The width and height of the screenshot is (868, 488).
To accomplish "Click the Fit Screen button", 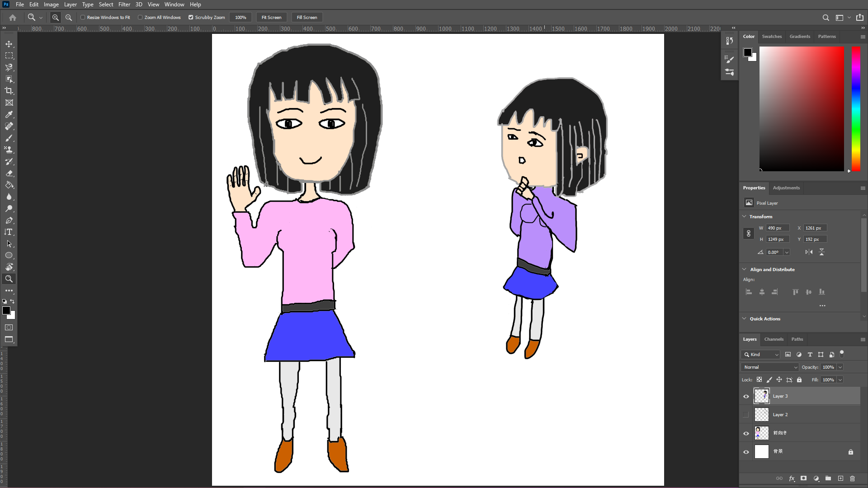I will click(271, 17).
